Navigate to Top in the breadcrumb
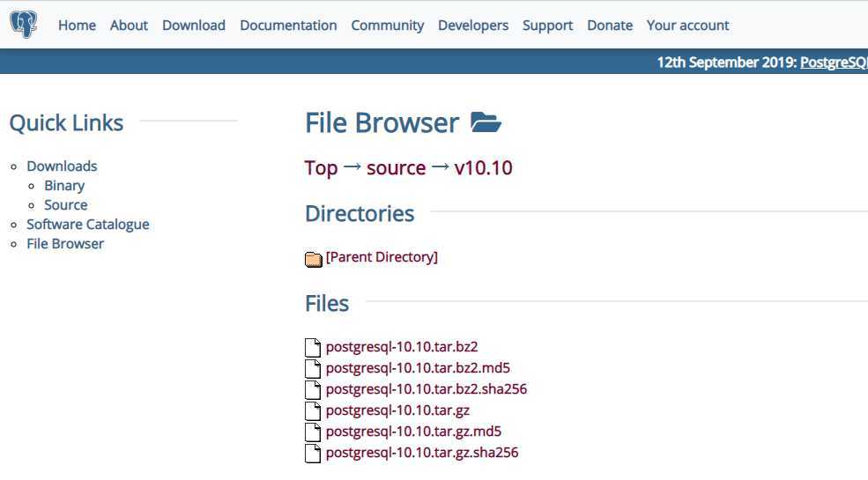Image resolution: width=868 pixels, height=480 pixels. point(321,168)
